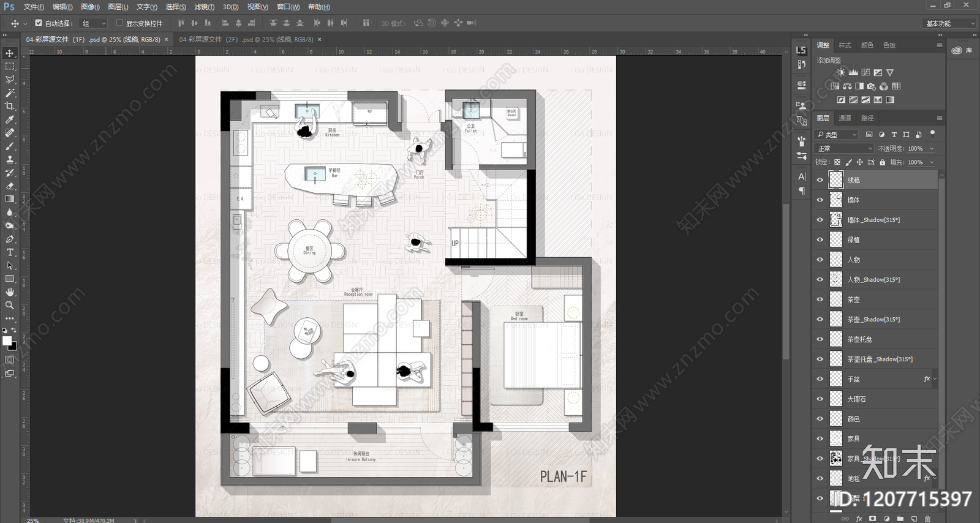Hide the 人物 layer
980x523 pixels.
[x=820, y=260]
